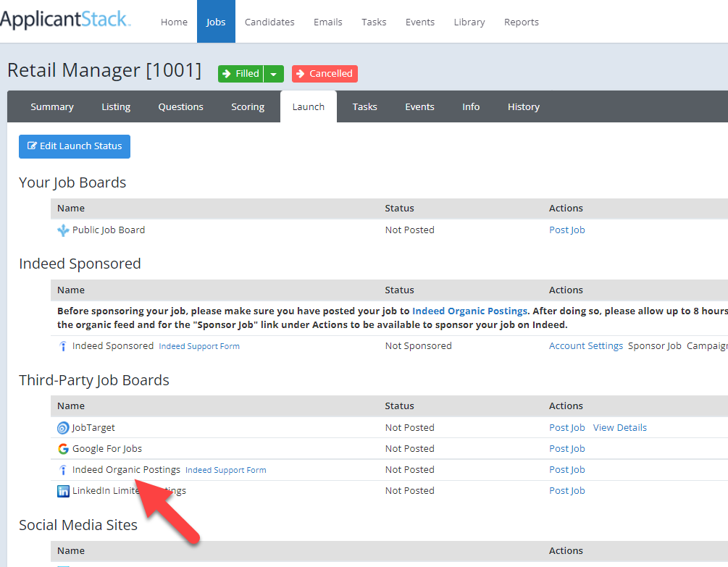Click the Indeed Organic Postings icon
Screen dimensions: 728x567
(63, 470)
